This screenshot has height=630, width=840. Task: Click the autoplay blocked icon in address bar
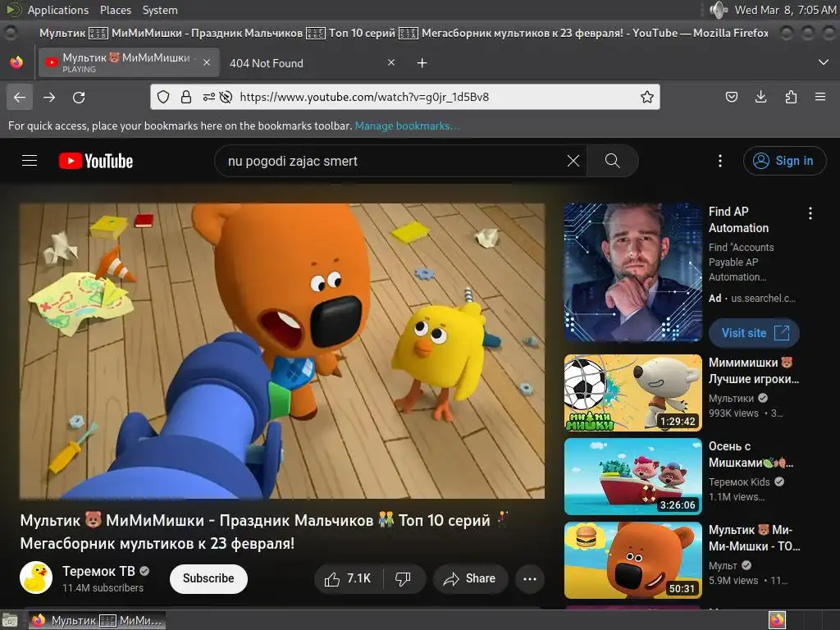click(226, 97)
